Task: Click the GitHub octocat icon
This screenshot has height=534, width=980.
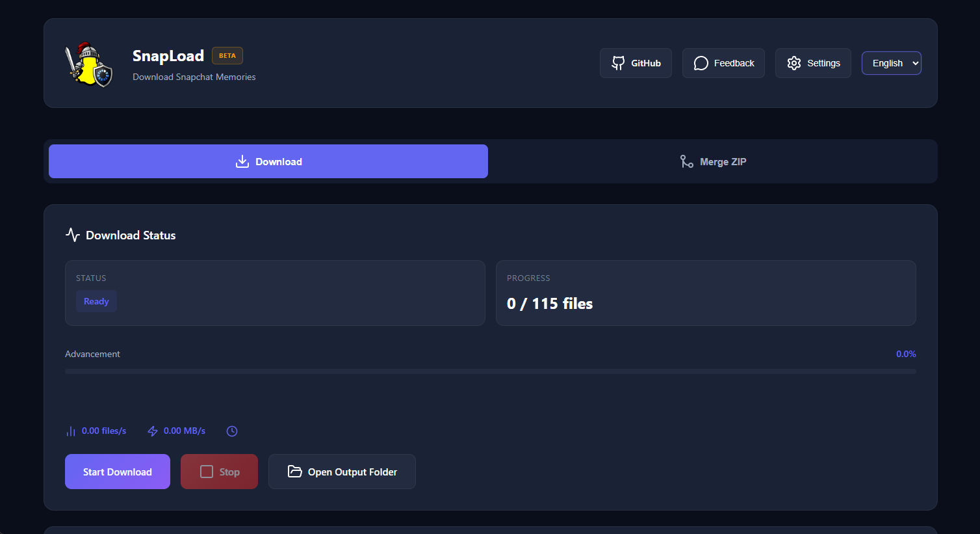Action: (x=618, y=63)
